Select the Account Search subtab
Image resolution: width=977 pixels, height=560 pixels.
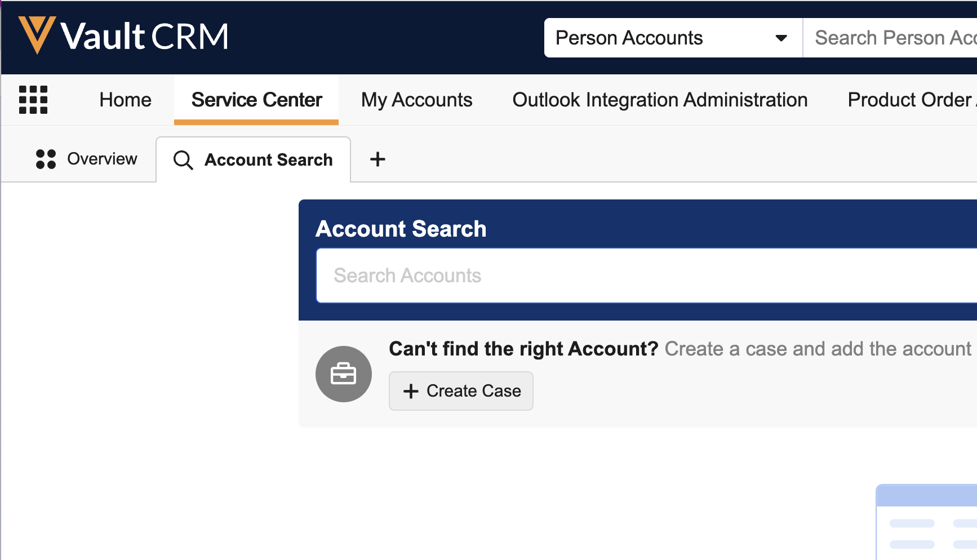pos(268,160)
